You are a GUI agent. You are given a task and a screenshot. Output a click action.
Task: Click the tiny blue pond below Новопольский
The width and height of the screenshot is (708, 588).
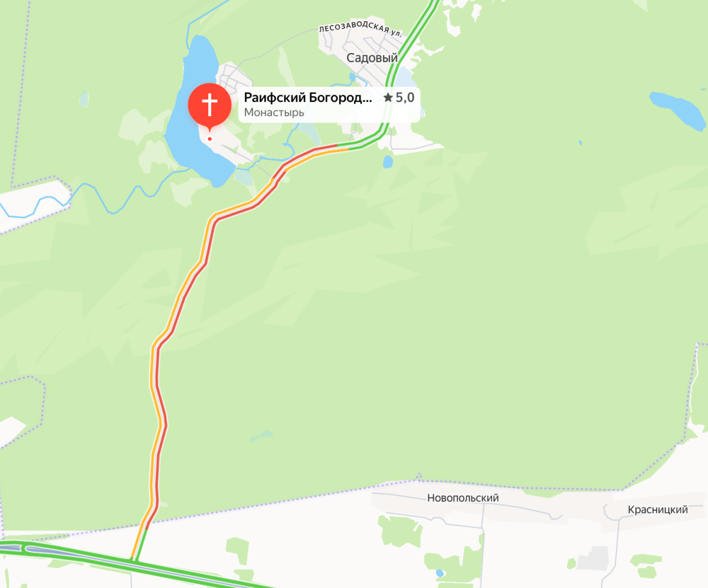[440, 573]
